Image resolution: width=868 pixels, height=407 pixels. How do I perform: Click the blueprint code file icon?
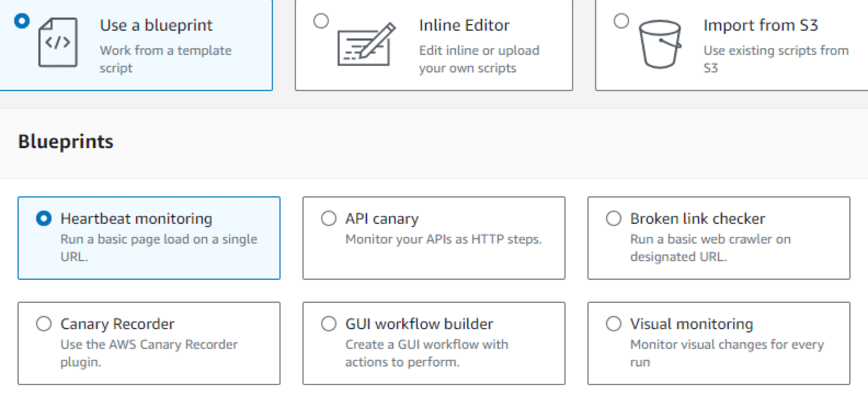click(x=58, y=42)
